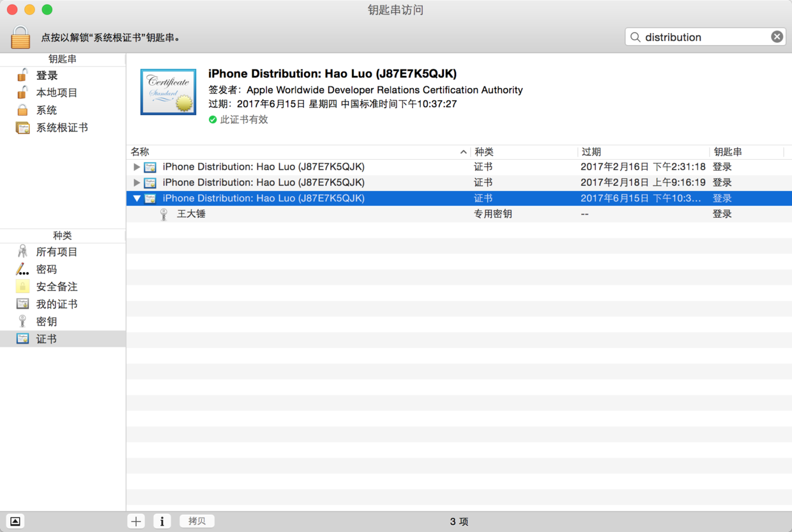Click the 钥匙串 sidebar section header

63,59
